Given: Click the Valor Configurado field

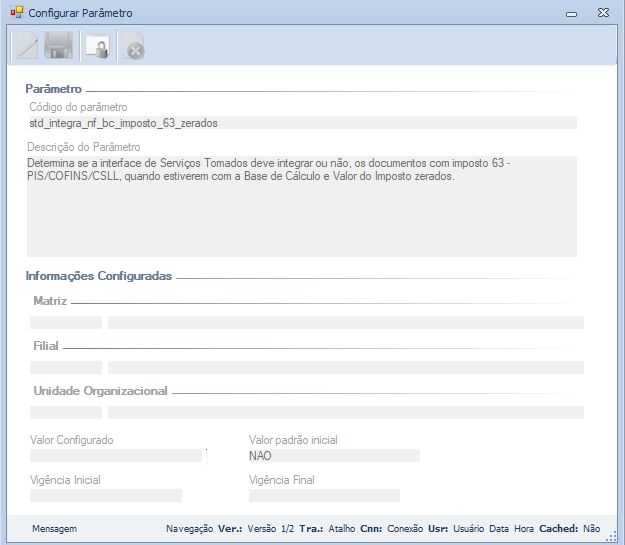Looking at the screenshot, I should click(116, 456).
